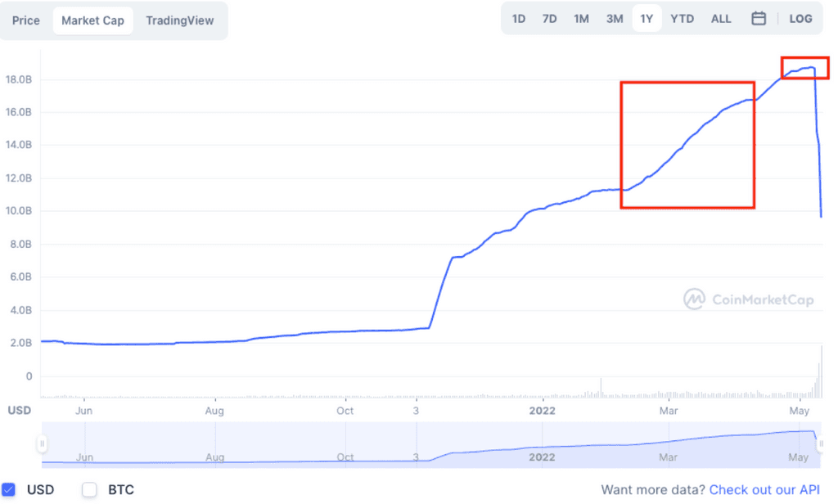Toggle LOG scale on chart

tap(800, 19)
